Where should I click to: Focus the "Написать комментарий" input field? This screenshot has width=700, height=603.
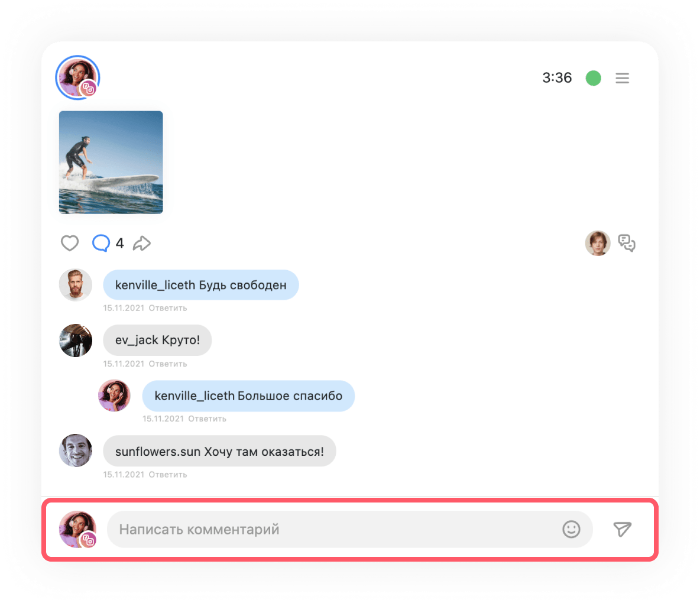(350, 529)
